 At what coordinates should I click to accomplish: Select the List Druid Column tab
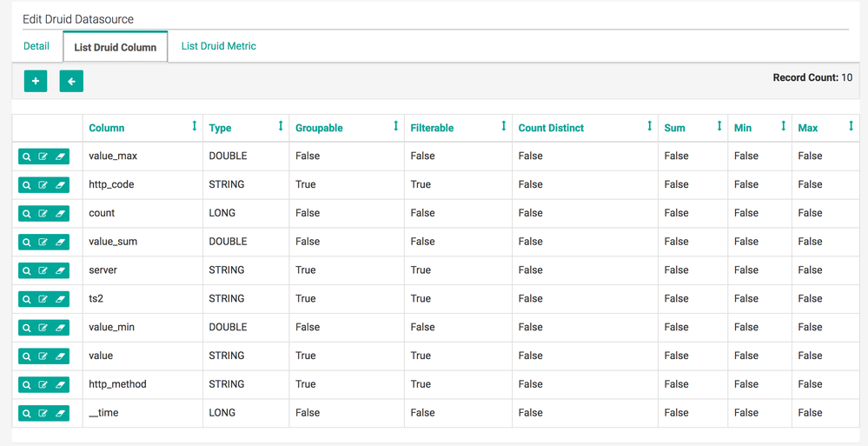pos(116,47)
